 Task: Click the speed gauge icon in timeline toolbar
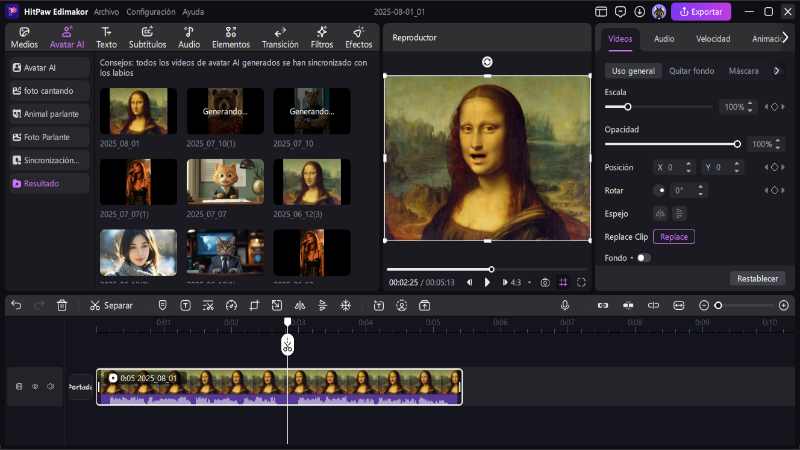[x=231, y=305]
